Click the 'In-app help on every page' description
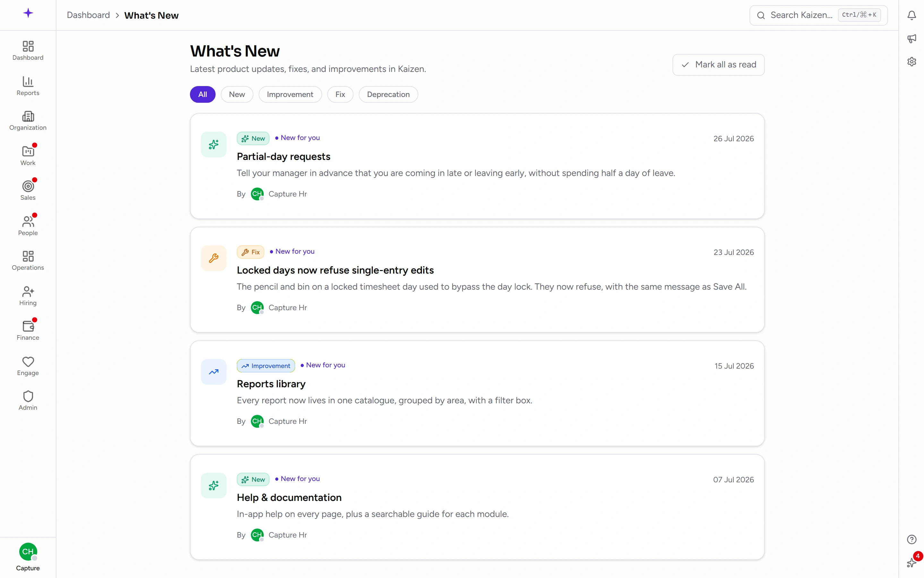Image resolution: width=924 pixels, height=578 pixels. click(x=372, y=514)
